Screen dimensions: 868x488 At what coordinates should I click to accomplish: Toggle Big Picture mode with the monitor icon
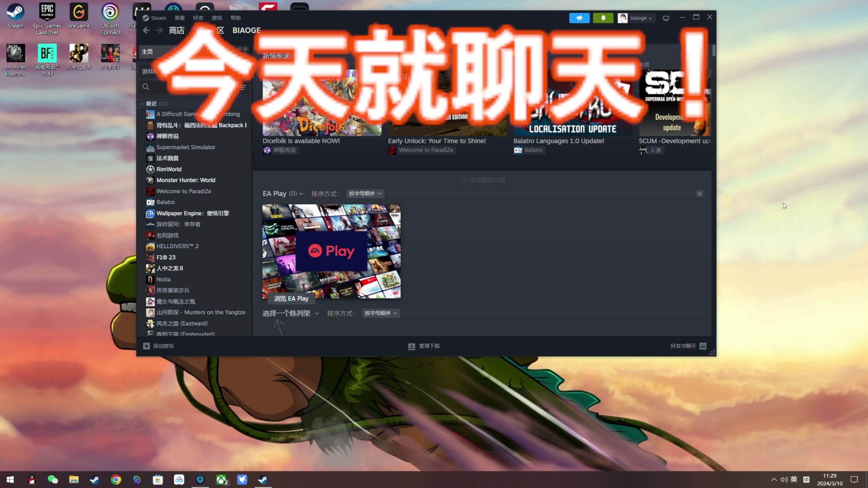[x=666, y=18]
